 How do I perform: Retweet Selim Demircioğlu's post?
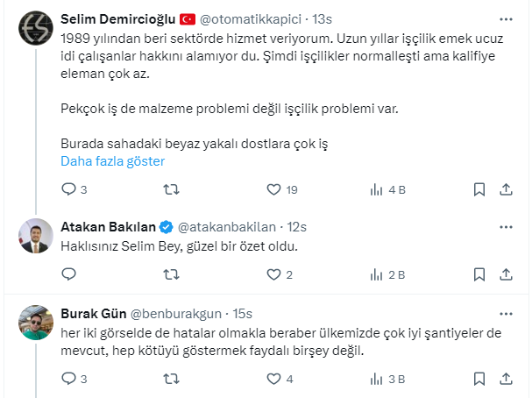click(172, 188)
